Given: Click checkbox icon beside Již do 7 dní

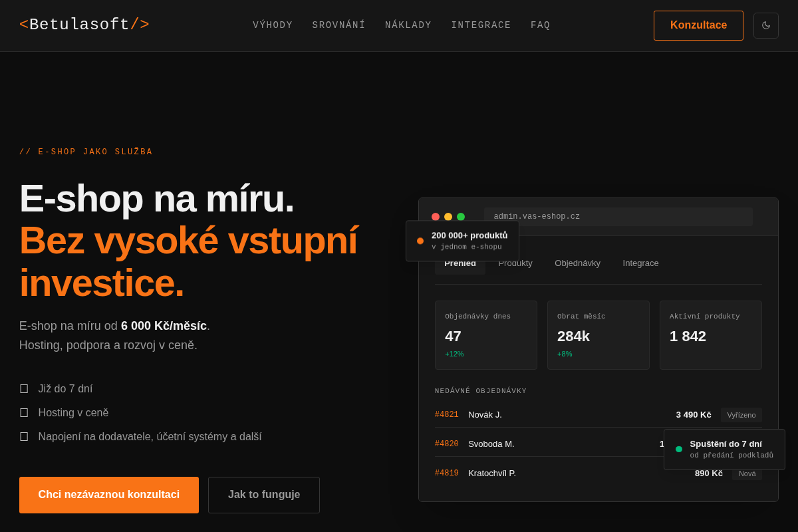Looking at the screenshot, I should [24, 388].
